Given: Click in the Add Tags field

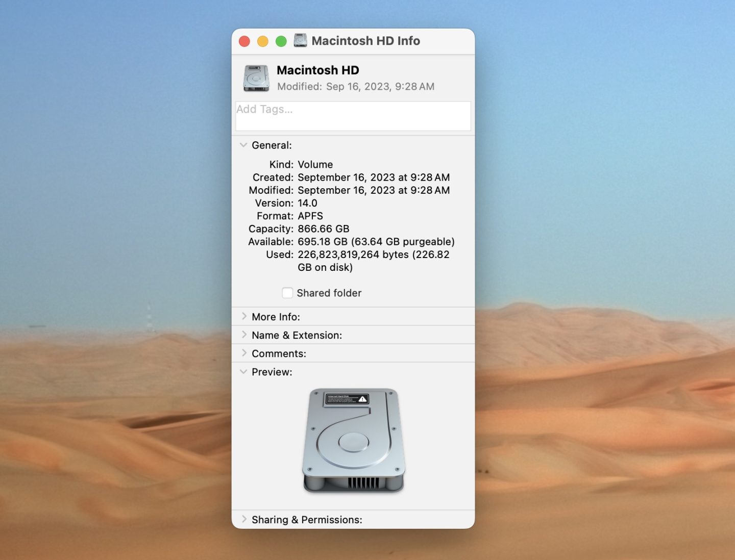Looking at the screenshot, I should coord(353,116).
